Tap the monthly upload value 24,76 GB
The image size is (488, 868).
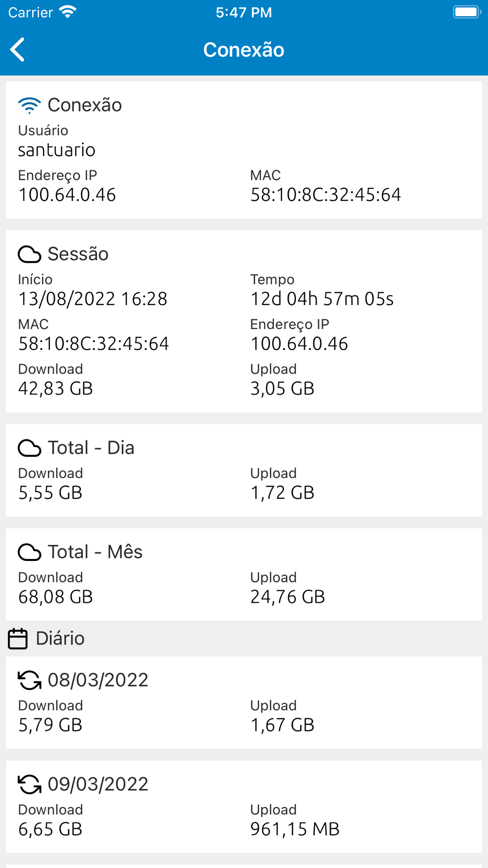(287, 597)
